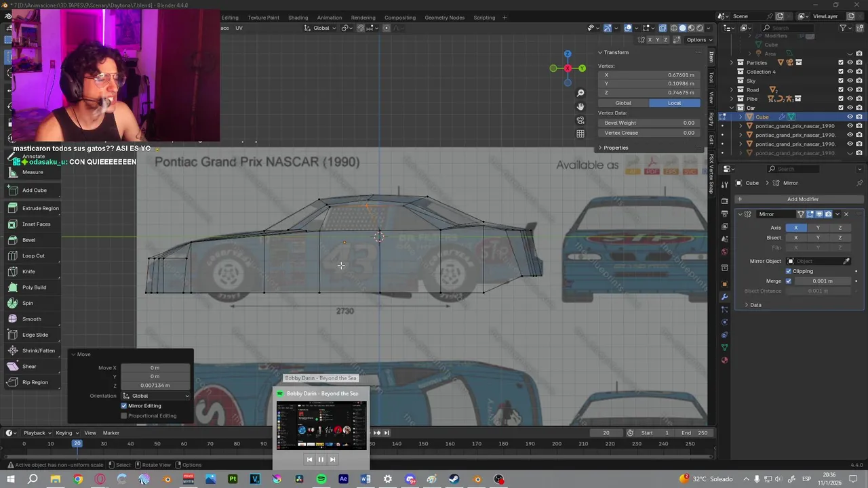Pause the Spotify preview playback
The height and width of the screenshot is (488, 868).
pos(321,460)
